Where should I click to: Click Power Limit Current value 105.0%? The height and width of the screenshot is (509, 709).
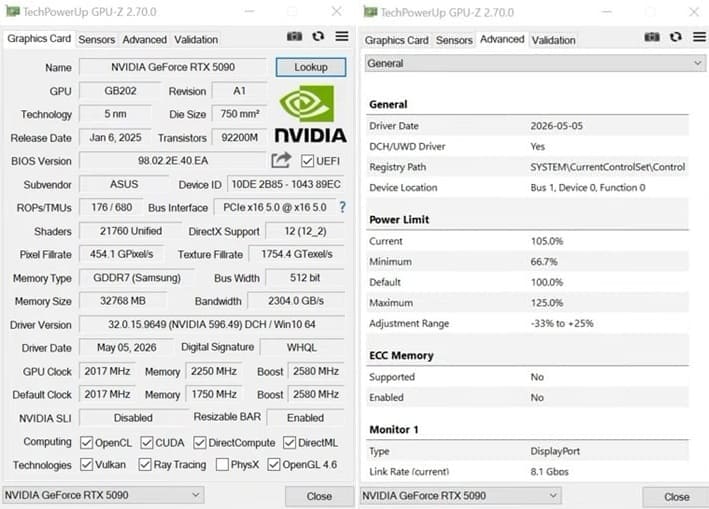[x=547, y=241]
